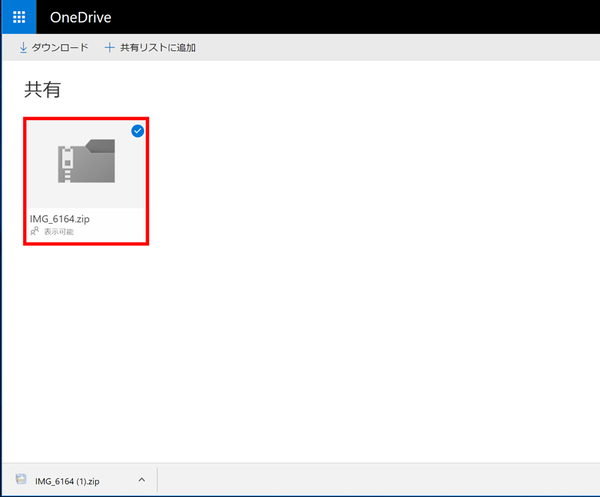Viewport: 600px width, 497px height.
Task: Click 共有リストに追加 in the toolbar
Action: (150, 47)
